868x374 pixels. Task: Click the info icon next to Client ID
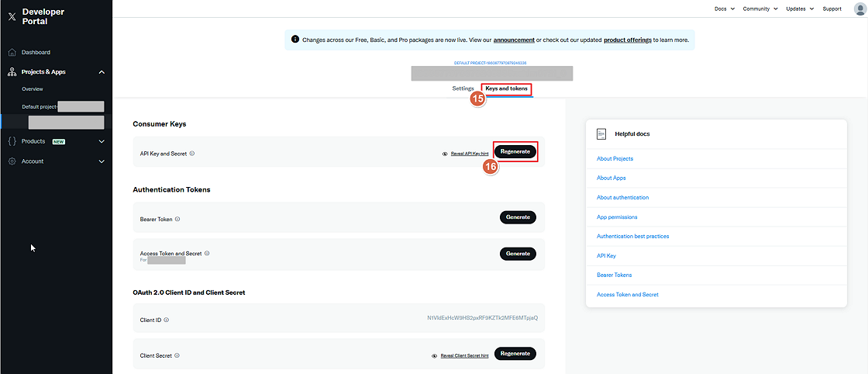pyautogui.click(x=167, y=320)
